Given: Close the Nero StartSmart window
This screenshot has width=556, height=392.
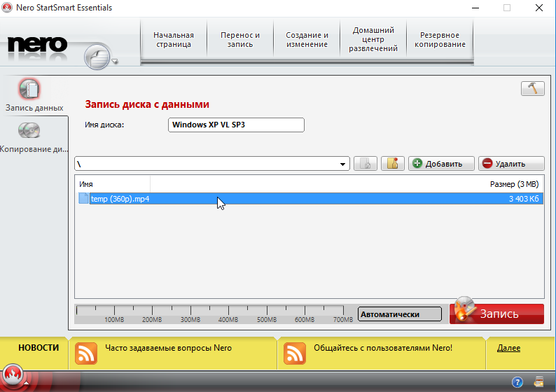Looking at the screenshot, I should point(539,8).
